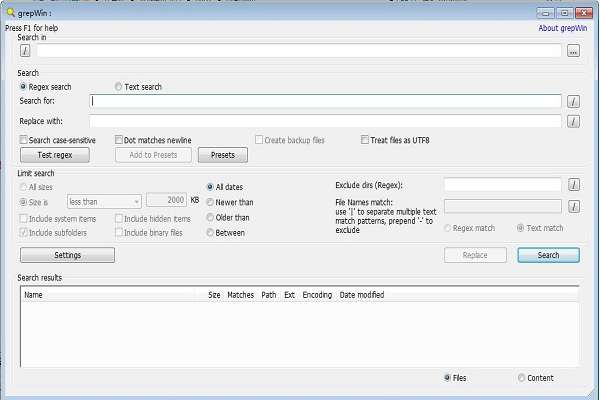600x400 pixels.
Task: Start search with the Search button
Action: click(548, 255)
